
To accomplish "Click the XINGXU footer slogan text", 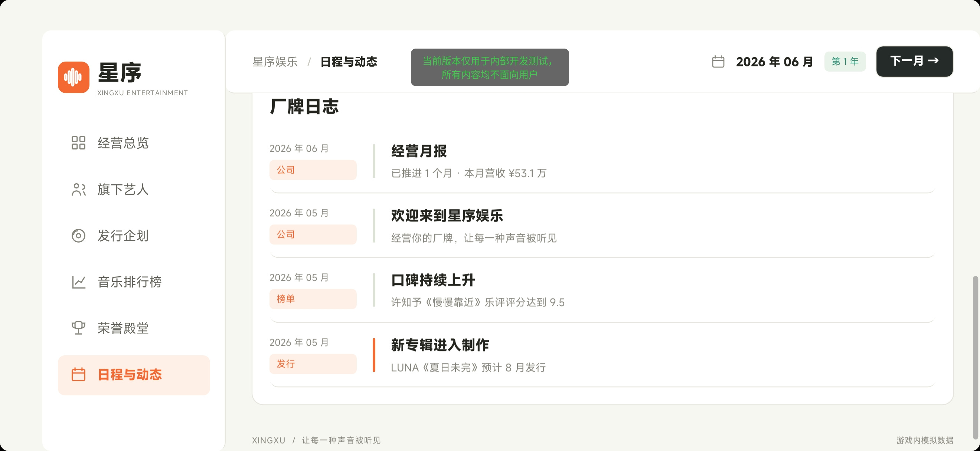I will pos(316,440).
